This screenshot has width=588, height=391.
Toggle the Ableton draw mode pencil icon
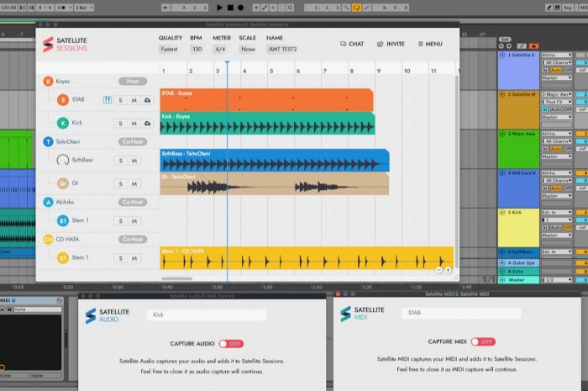coord(549,8)
